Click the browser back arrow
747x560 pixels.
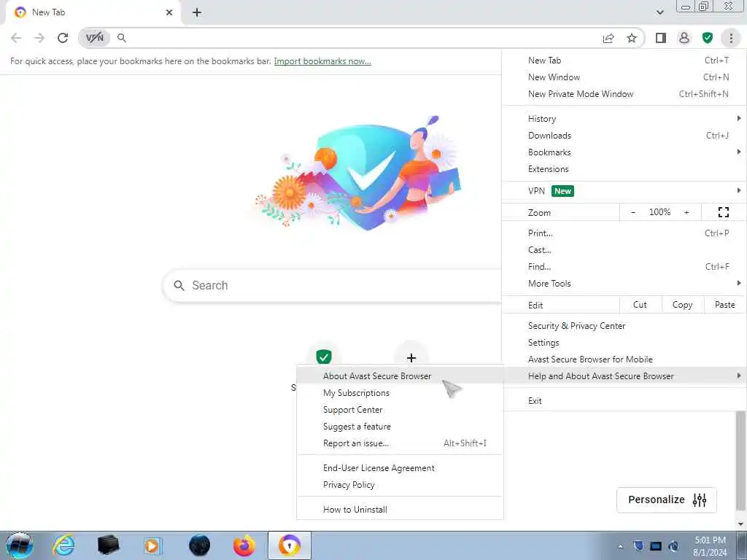click(x=16, y=38)
